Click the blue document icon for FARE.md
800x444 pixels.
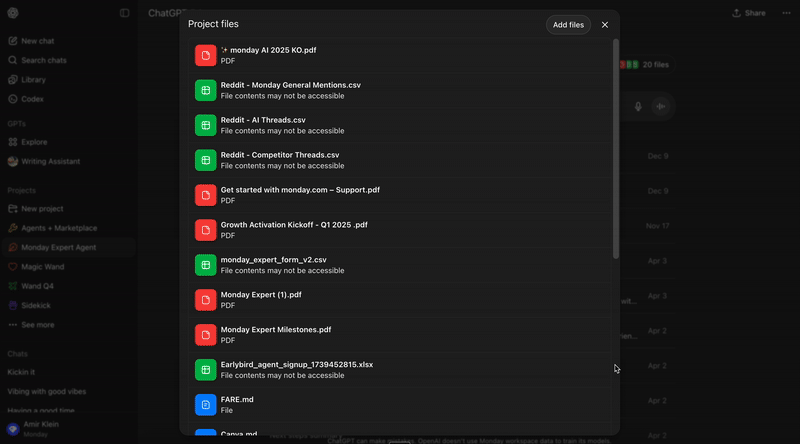click(206, 405)
